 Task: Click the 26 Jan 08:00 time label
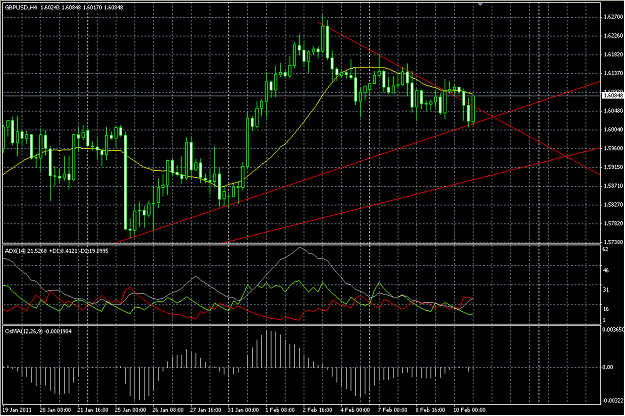click(168, 410)
